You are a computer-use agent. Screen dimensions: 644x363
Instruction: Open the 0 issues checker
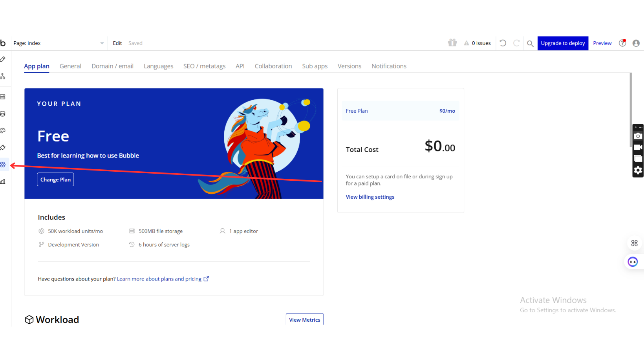pyautogui.click(x=478, y=43)
